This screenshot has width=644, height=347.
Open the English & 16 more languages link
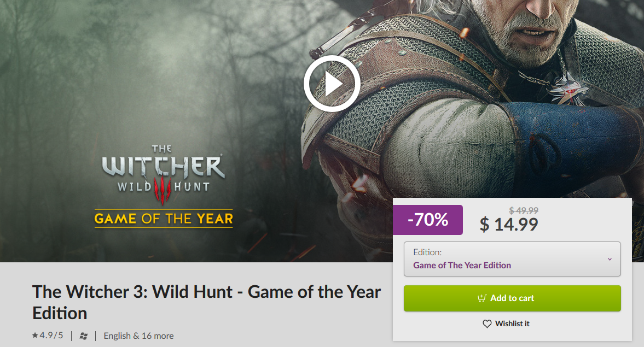click(138, 336)
